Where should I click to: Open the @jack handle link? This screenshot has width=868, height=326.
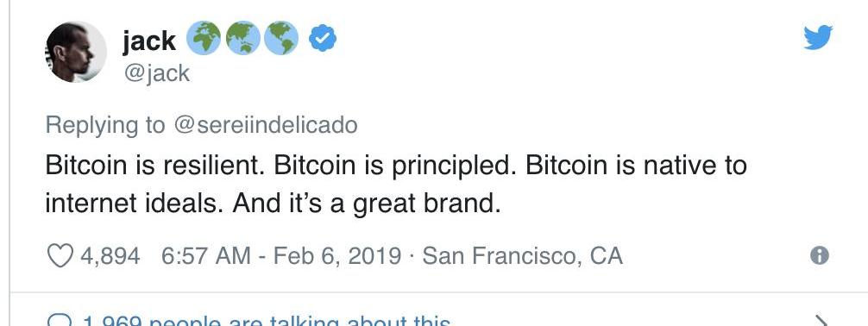tap(157, 73)
